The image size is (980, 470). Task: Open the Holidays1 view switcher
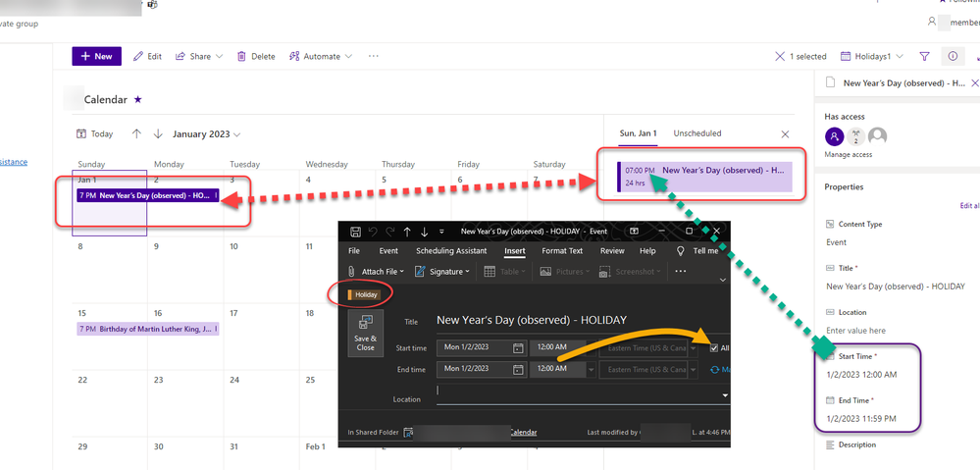(x=872, y=56)
